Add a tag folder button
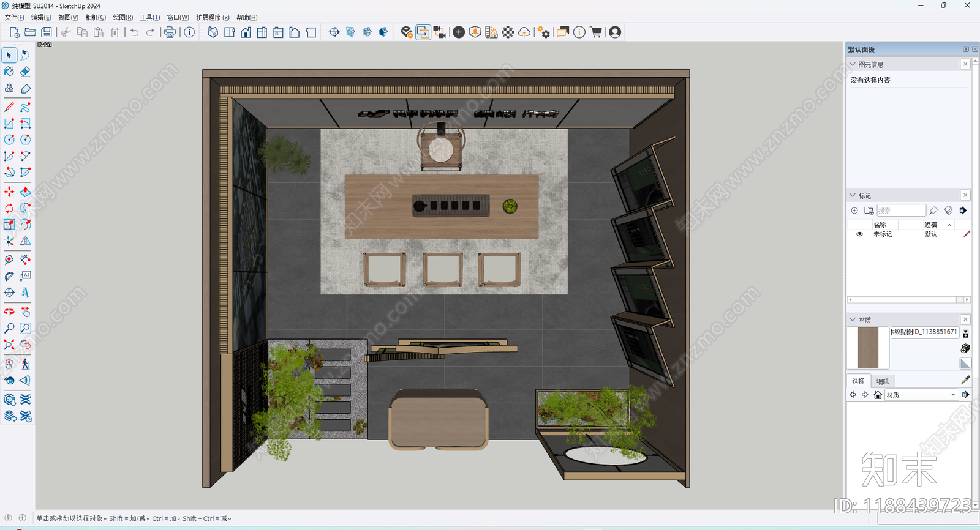Viewport: 980px width, 530px height. 869,211
